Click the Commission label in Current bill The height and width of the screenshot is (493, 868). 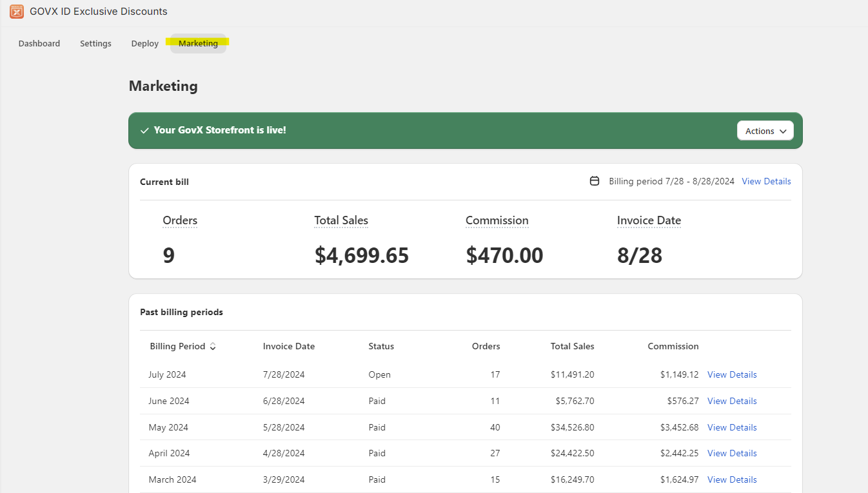(x=497, y=220)
